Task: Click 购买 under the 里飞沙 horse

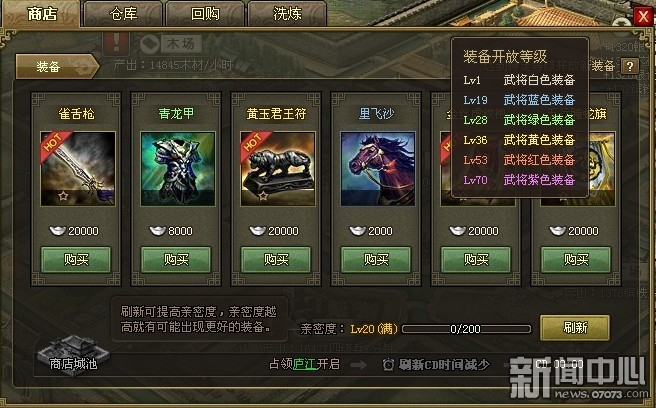Action: (x=376, y=260)
